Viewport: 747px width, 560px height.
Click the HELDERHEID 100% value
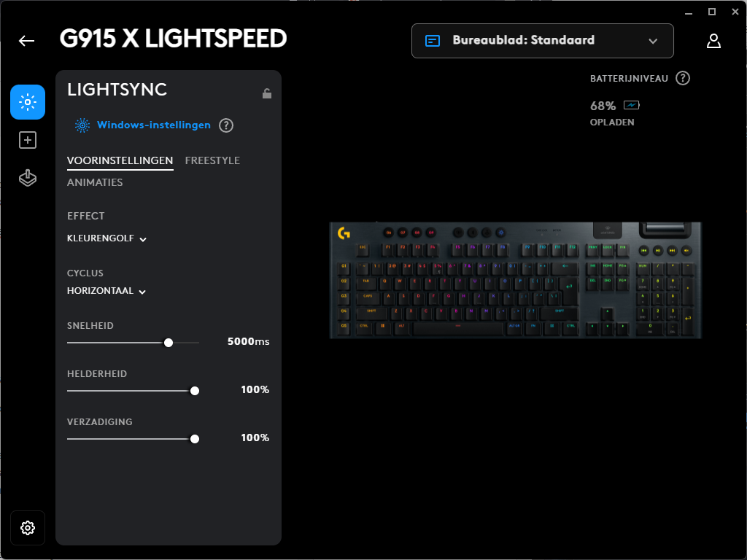(x=255, y=389)
